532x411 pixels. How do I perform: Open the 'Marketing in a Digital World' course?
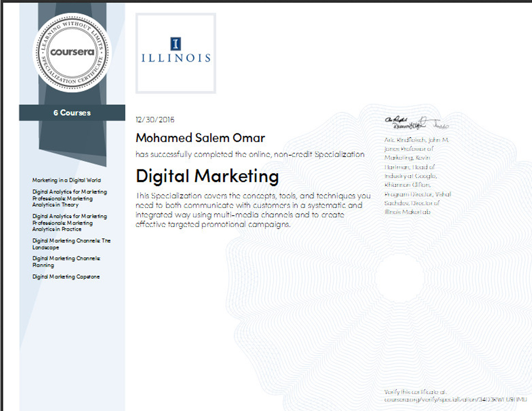pos(66,180)
